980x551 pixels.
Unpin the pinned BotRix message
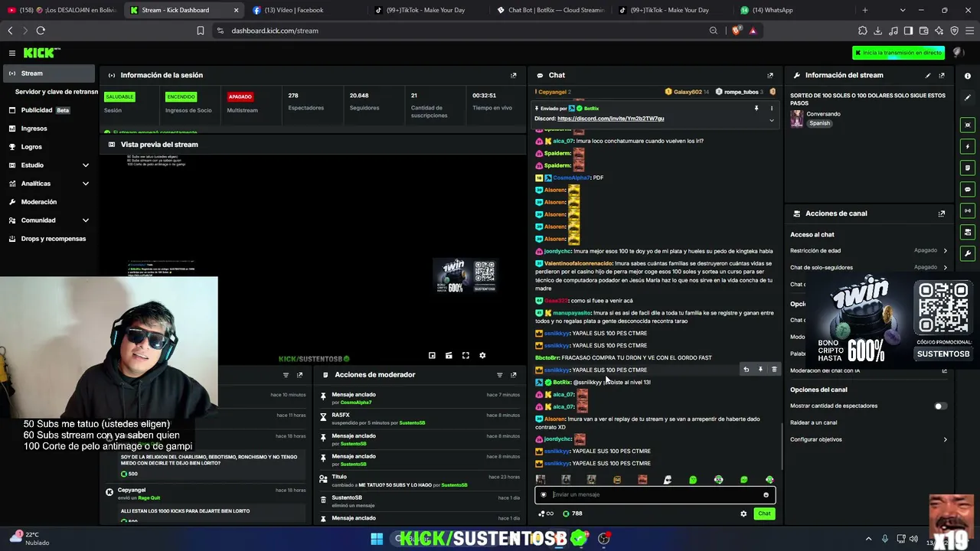pos(756,109)
